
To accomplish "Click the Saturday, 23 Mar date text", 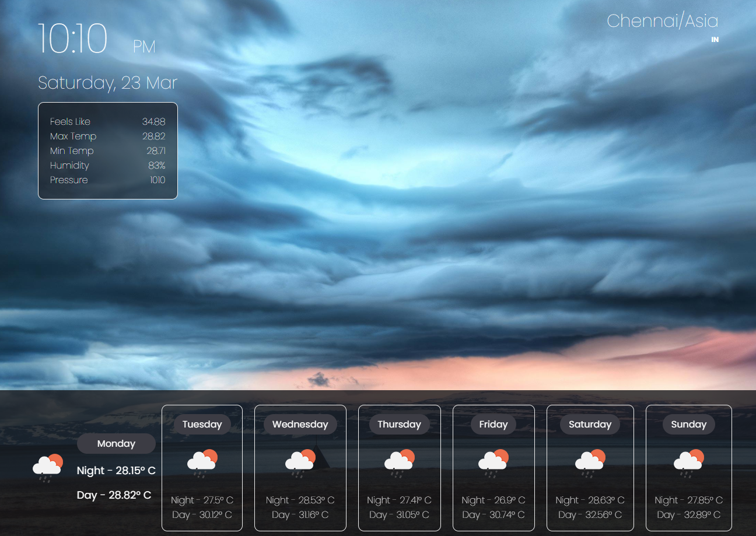I will point(107,83).
